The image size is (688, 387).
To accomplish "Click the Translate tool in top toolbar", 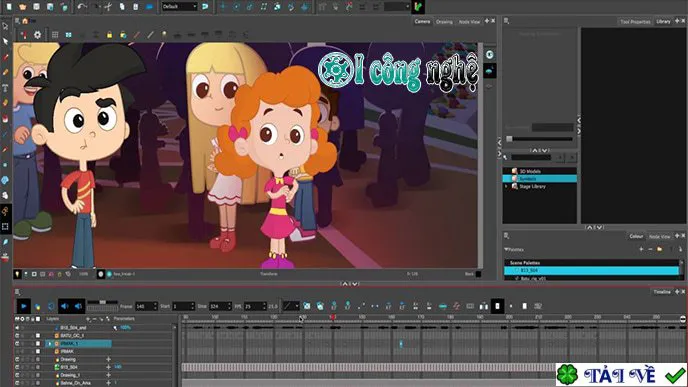I will point(223,7).
